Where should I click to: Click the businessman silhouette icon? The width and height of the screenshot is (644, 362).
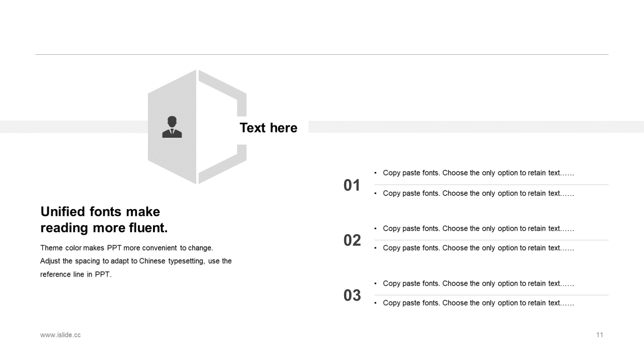pyautogui.click(x=172, y=127)
